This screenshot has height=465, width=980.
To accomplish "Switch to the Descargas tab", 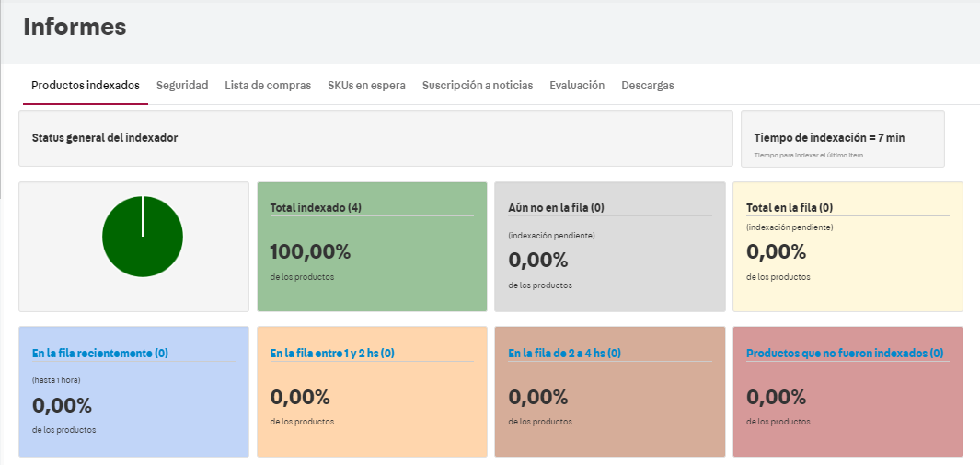I will 648,85.
